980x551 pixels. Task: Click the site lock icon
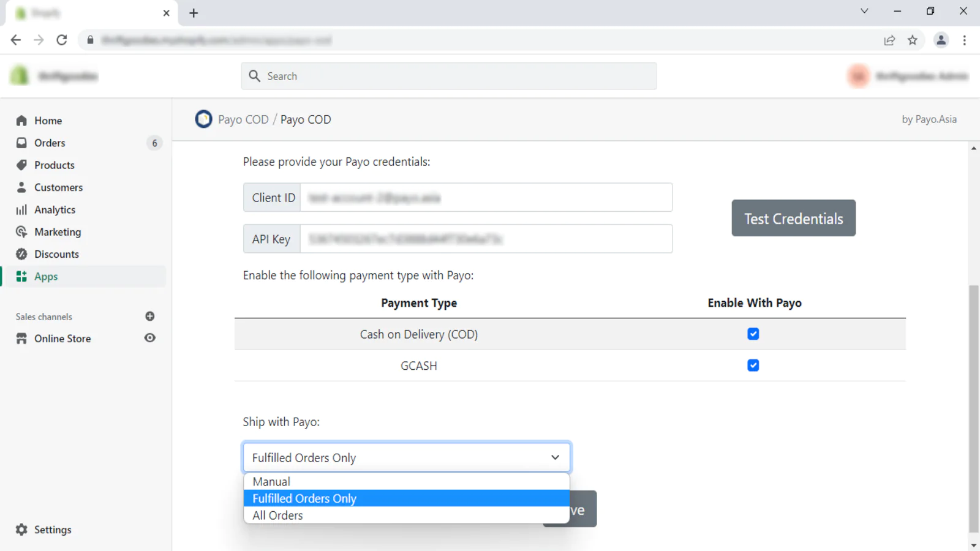point(90,40)
